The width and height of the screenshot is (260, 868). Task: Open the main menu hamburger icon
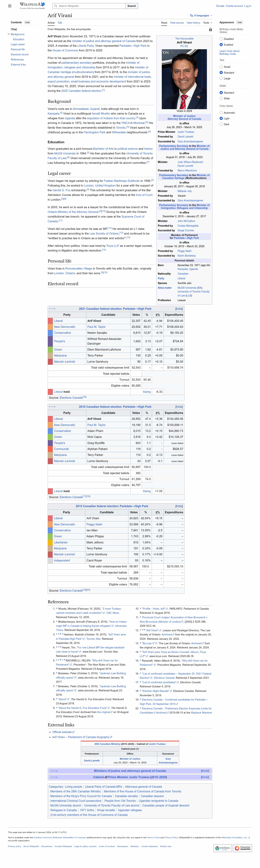coord(10,6)
